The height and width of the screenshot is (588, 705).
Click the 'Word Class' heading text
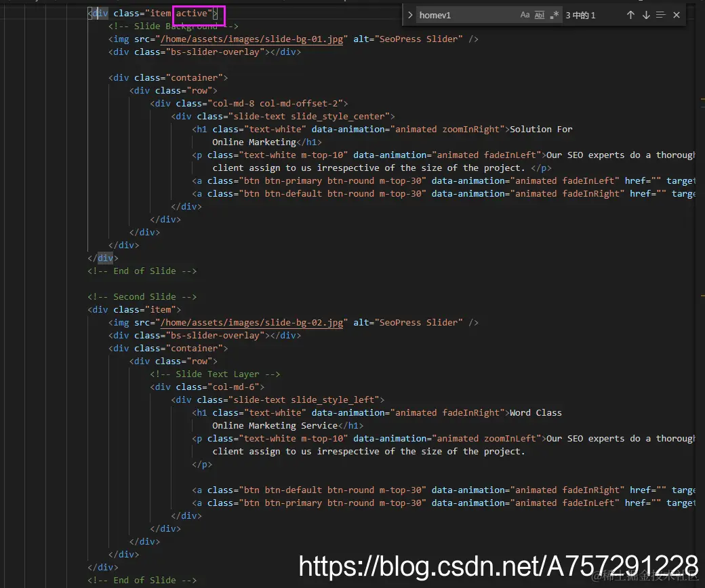[536, 412]
